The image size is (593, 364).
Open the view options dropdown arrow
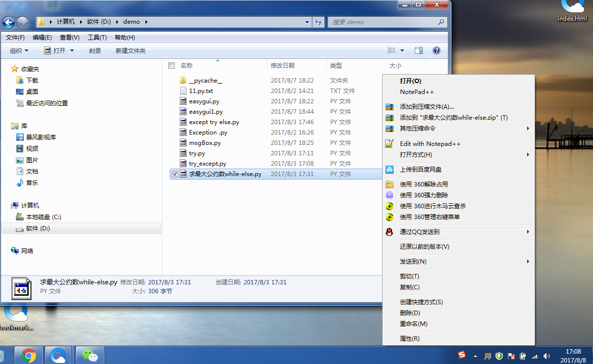[402, 50]
